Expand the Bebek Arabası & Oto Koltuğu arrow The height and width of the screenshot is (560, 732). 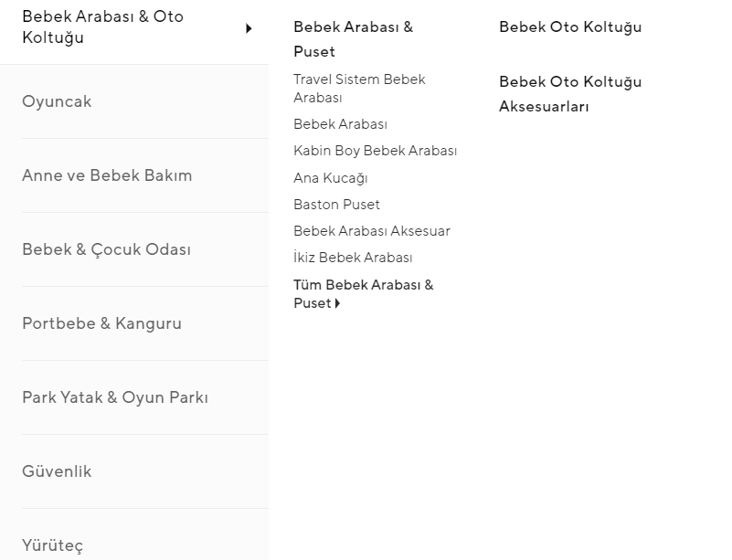click(249, 29)
